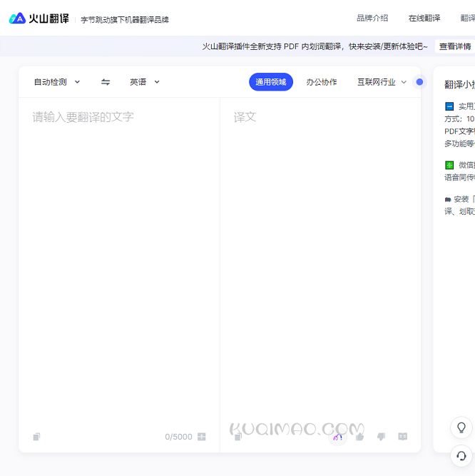
Task: Click the 0/5000 character counter
Action: 178,437
